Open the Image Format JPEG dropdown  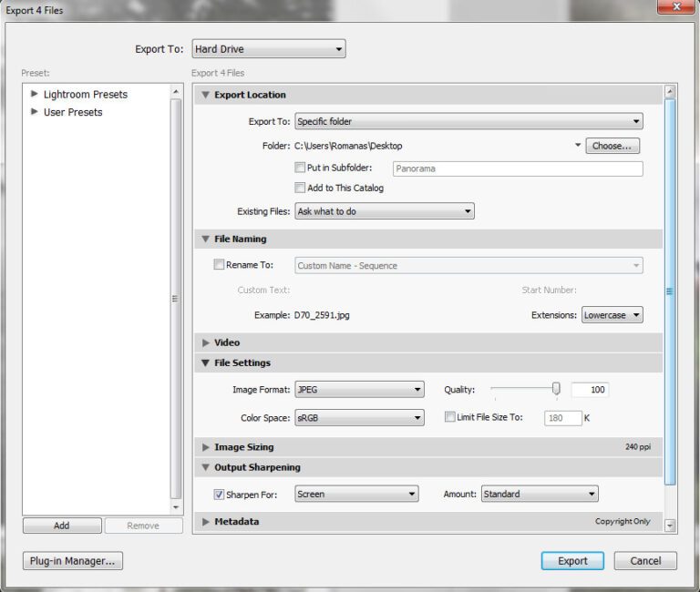tap(359, 390)
